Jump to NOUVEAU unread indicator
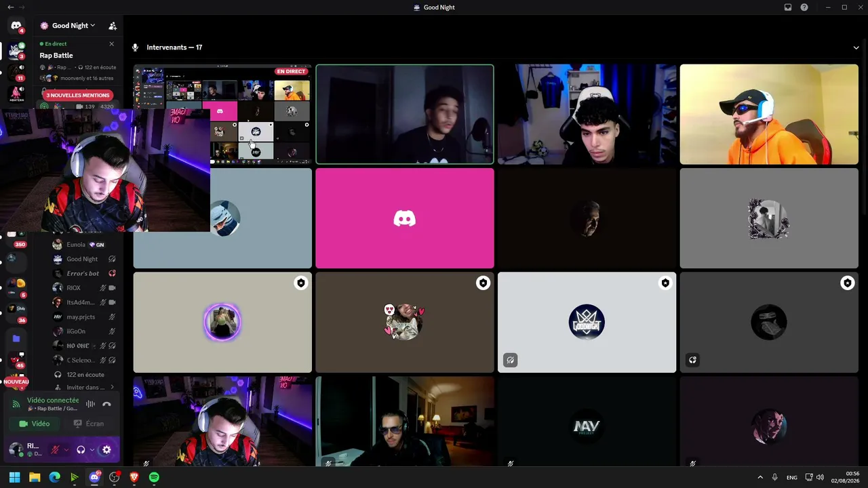Screen dimensions: 868x488 click(16, 382)
